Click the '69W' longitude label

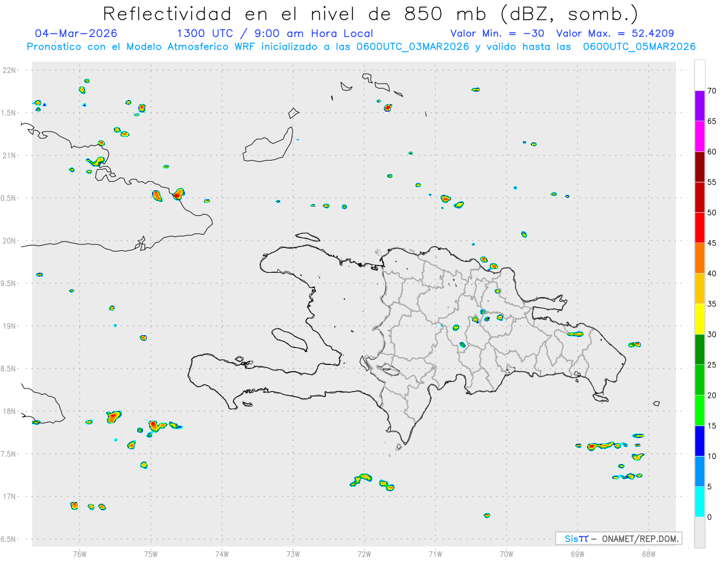578,554
